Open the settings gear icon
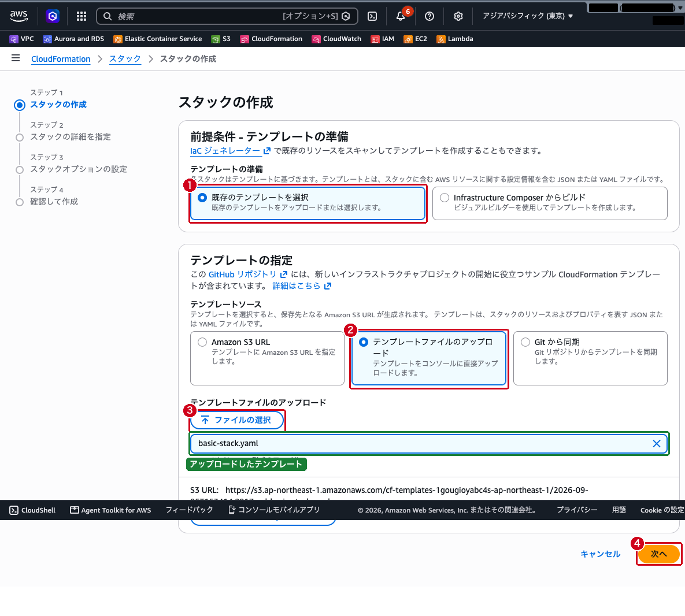Viewport: 685px width, 616px height. pos(458,16)
